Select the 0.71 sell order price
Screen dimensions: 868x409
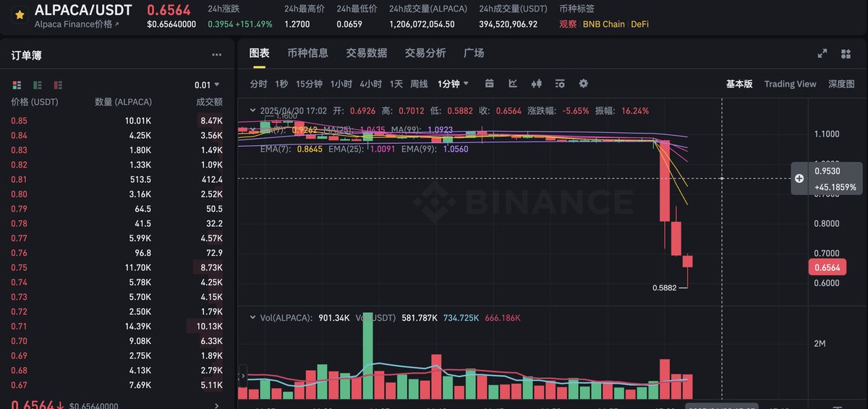pyautogui.click(x=19, y=327)
